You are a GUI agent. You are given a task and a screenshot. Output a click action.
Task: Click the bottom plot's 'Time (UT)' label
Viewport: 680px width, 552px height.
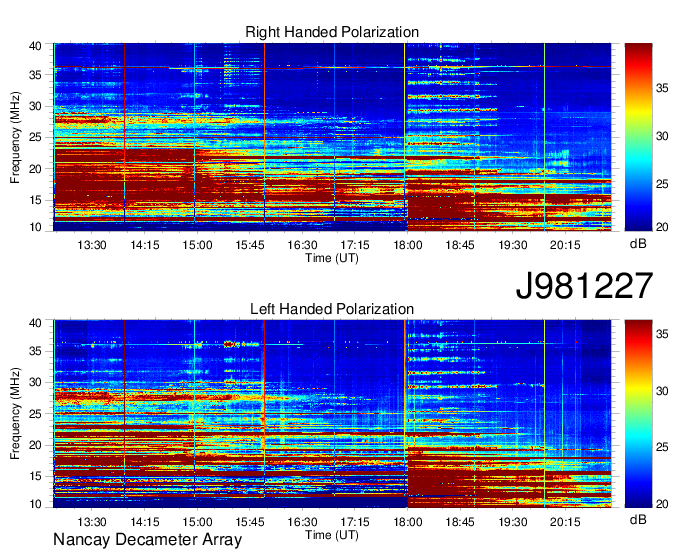332,535
